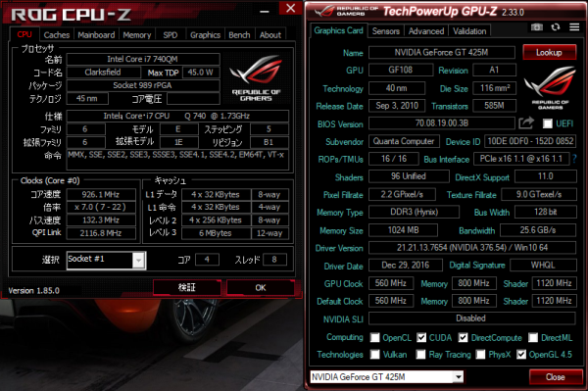Click the BIOS Version field 70.08.19.00.3B
The width and height of the screenshot is (588, 391).
442,122
